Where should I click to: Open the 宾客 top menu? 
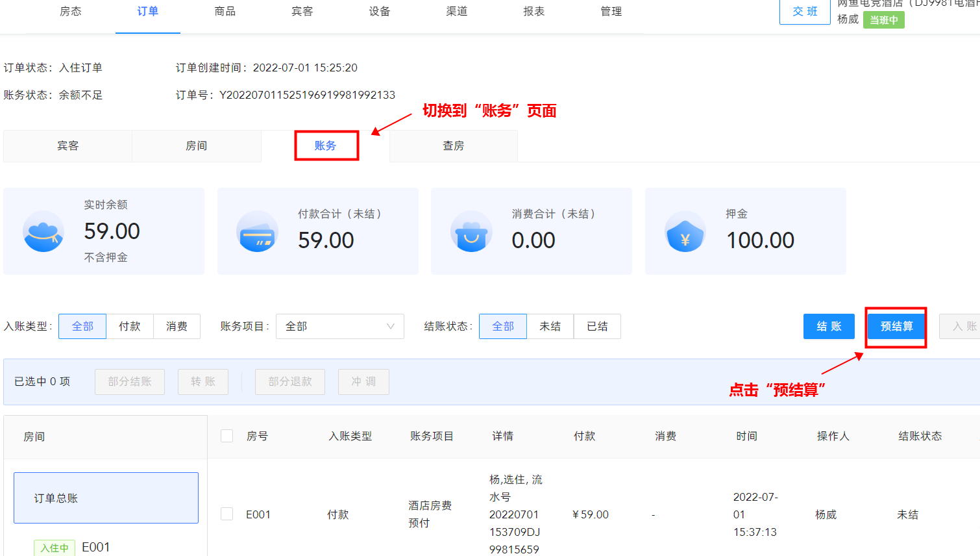[302, 11]
